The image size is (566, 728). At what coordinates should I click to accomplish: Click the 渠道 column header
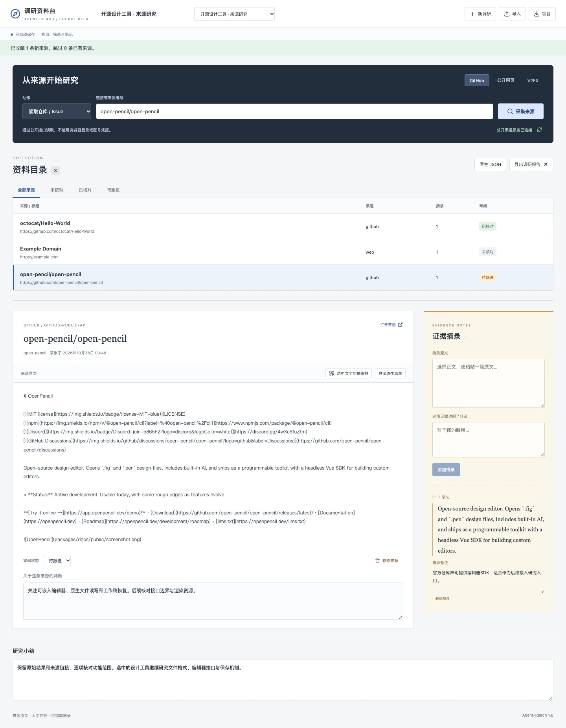[369, 206]
